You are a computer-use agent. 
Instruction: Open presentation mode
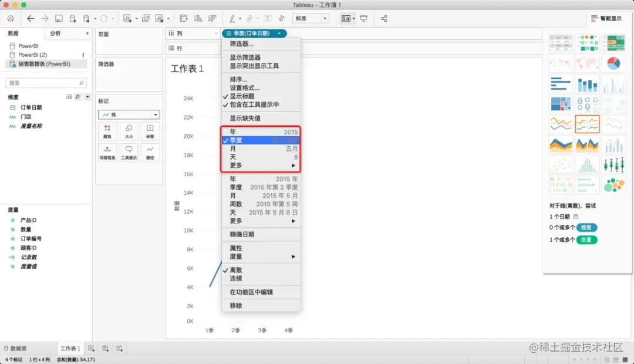[364, 18]
